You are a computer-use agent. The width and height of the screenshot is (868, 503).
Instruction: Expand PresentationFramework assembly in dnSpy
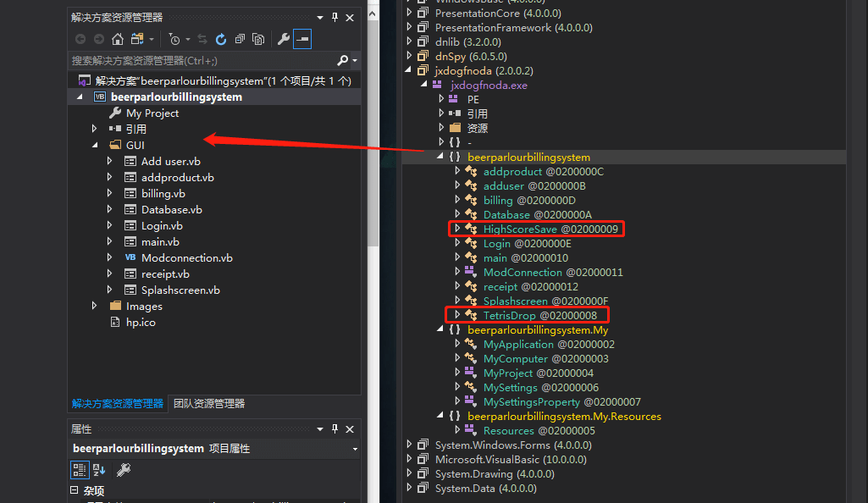pos(409,27)
